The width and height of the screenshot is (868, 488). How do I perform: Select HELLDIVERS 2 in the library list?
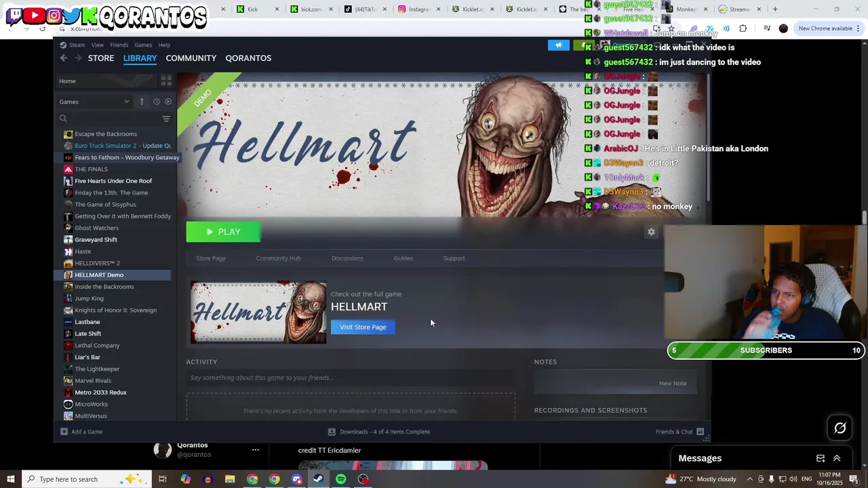(97, 263)
